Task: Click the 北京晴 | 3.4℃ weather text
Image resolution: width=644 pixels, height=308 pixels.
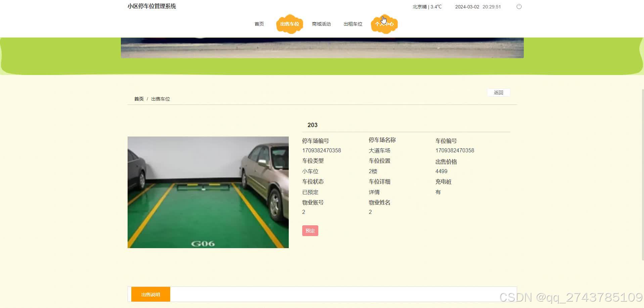Action: point(427,7)
